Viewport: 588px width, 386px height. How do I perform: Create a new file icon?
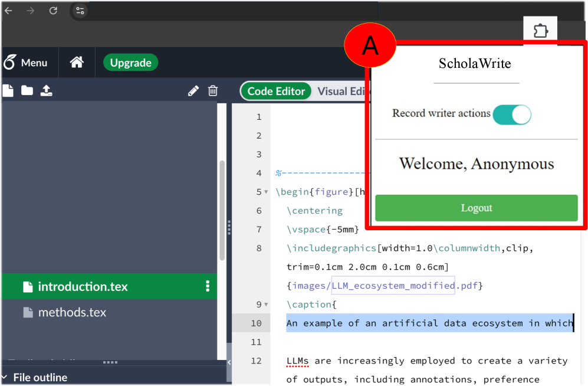point(8,90)
